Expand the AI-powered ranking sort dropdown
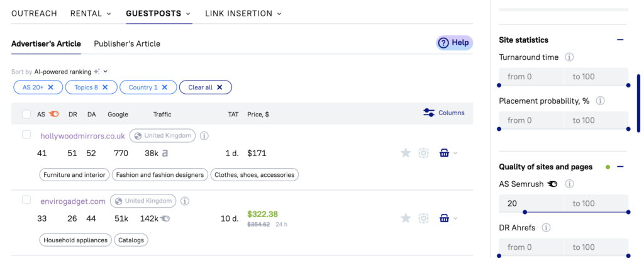Image resolution: width=644 pixels, height=258 pixels. pyautogui.click(x=105, y=72)
